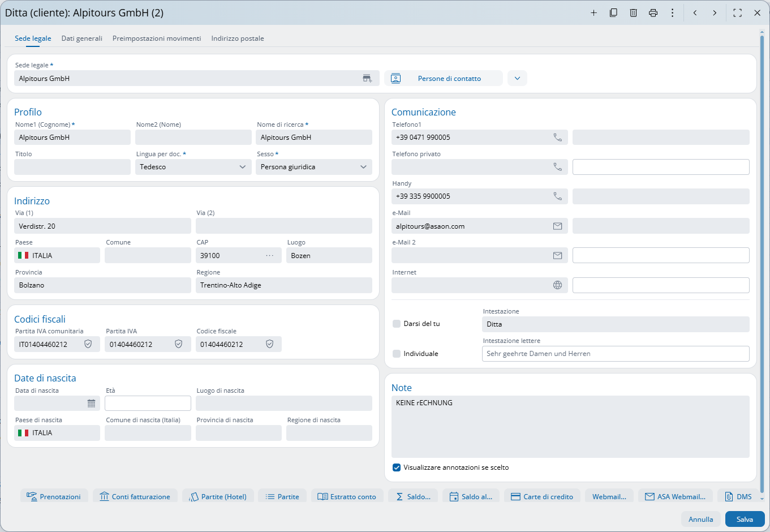The width and height of the screenshot is (770, 532).
Task: Enable the Darsi del tu checkbox
Action: (x=397, y=324)
